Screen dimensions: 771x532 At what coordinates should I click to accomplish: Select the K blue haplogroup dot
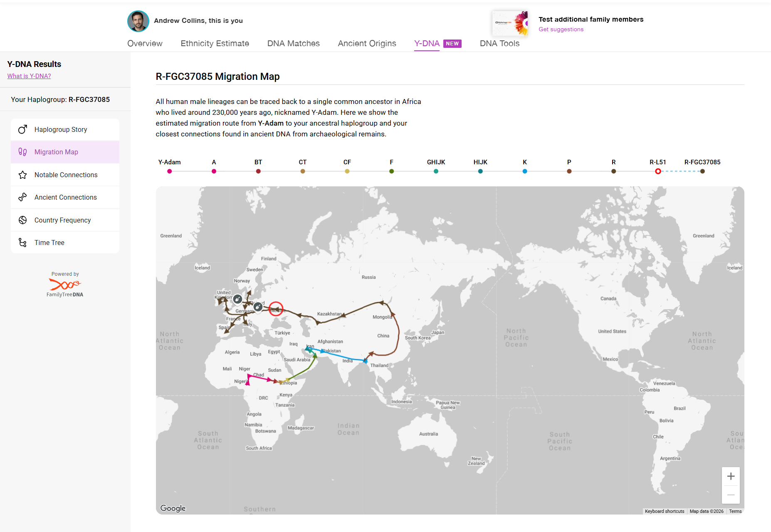pos(525,171)
